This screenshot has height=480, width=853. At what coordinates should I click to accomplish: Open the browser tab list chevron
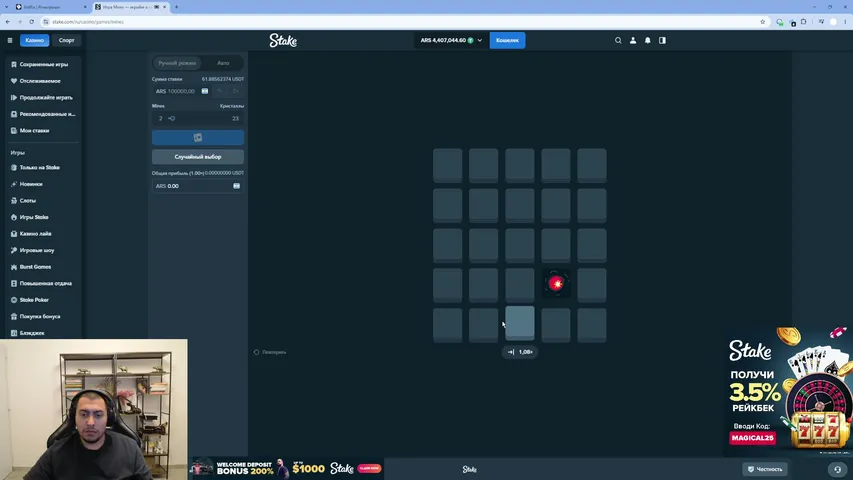pos(7,7)
